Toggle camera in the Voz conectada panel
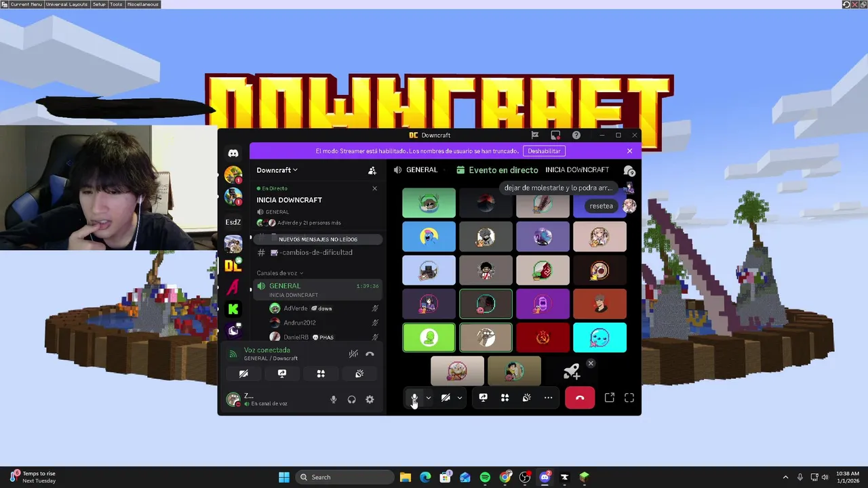The height and width of the screenshot is (488, 868). click(x=243, y=373)
